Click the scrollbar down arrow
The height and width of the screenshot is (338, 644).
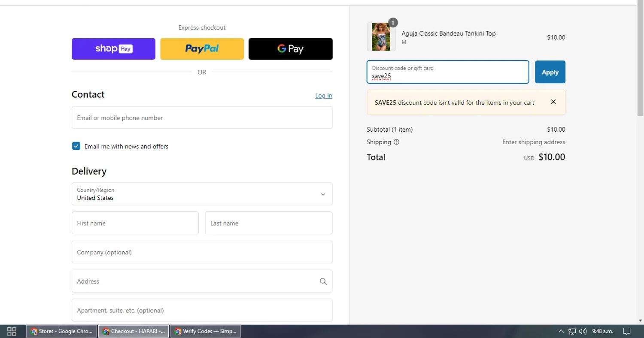pos(640,320)
